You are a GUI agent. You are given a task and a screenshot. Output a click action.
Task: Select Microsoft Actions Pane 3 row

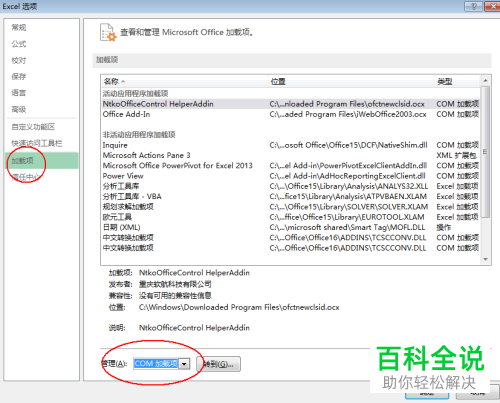(x=291, y=155)
